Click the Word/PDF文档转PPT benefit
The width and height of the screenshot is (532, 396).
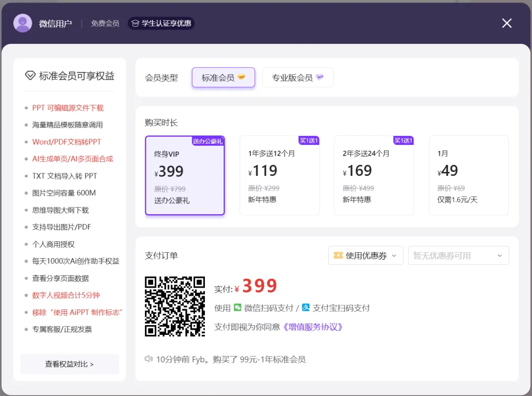(x=66, y=142)
